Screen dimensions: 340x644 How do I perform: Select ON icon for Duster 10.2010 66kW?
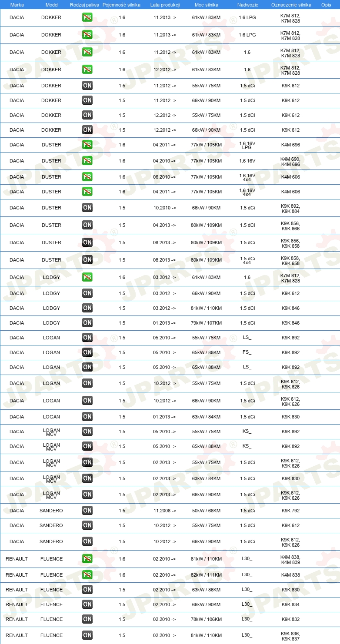point(87,208)
